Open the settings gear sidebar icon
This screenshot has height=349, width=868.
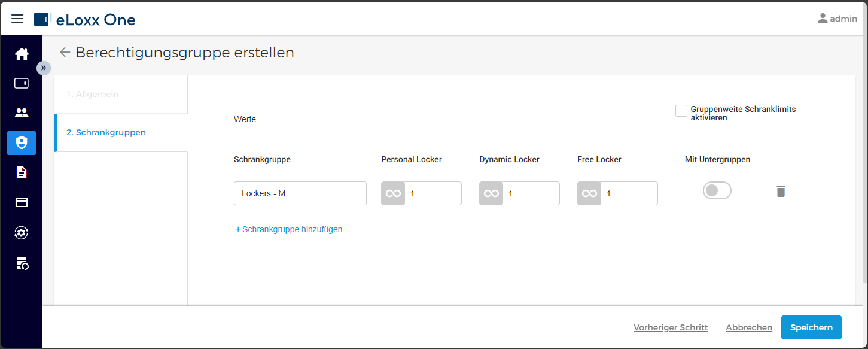pos(22,232)
